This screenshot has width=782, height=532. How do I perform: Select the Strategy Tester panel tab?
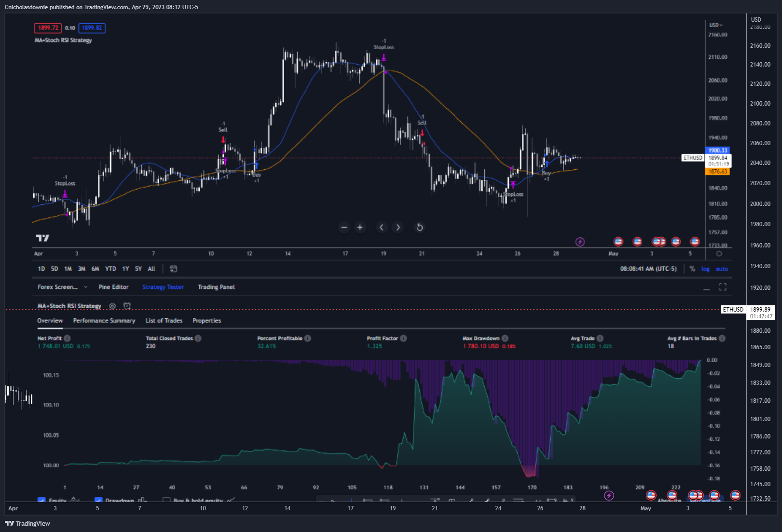click(163, 287)
